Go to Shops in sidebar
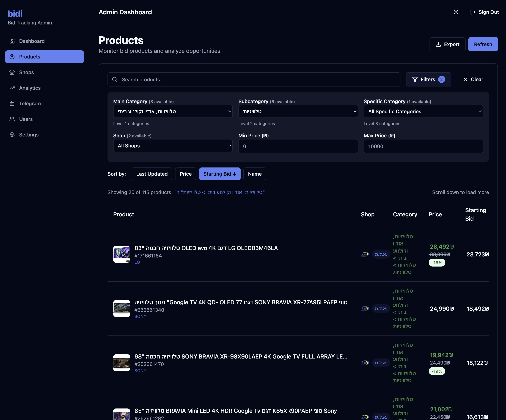Viewport: 506px width, 420px height. (26, 72)
